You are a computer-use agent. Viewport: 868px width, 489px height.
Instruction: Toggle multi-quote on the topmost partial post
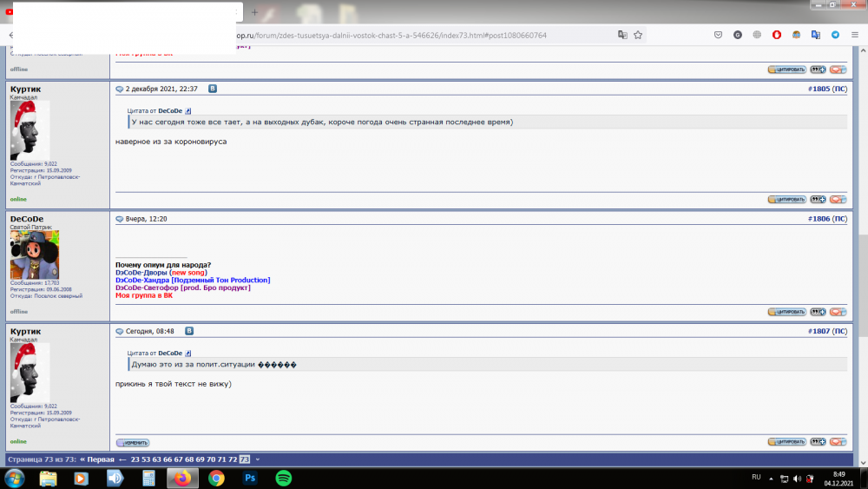pos(818,69)
